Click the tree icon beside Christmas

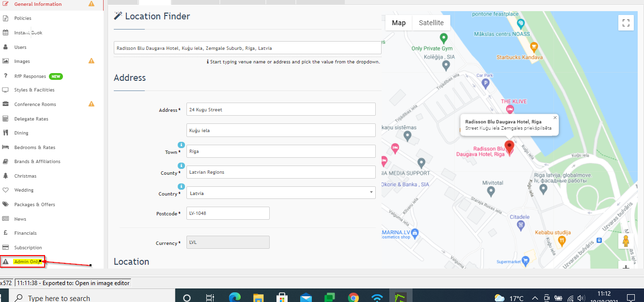5,176
